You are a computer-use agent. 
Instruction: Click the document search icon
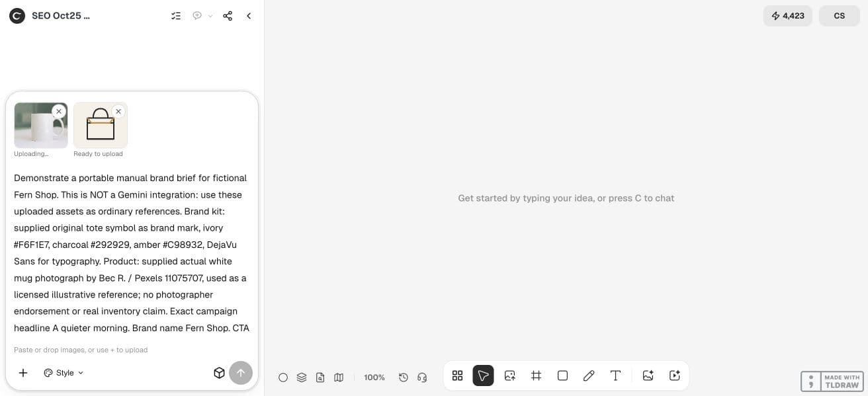click(320, 377)
